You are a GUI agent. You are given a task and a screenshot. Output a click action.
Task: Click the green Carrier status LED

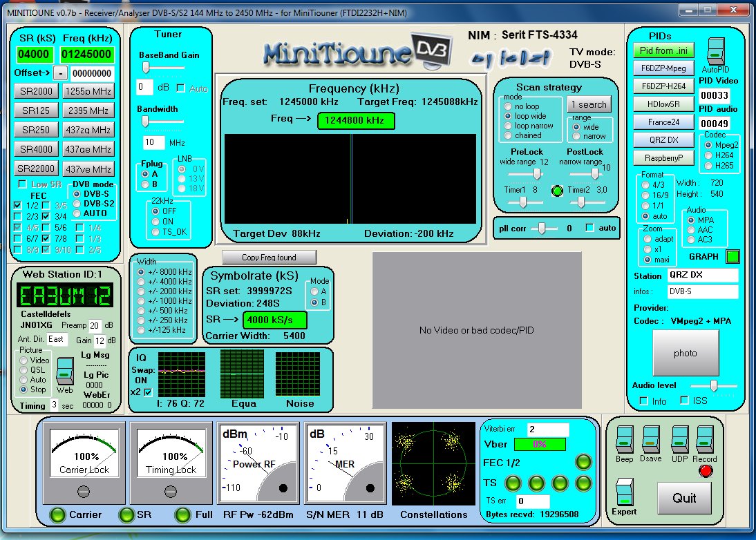click(57, 515)
